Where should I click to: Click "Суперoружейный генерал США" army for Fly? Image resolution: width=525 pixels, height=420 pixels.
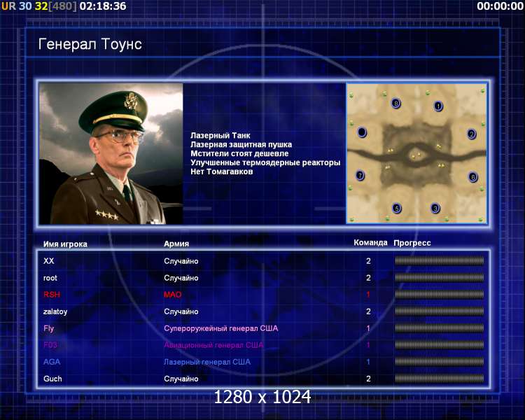[x=221, y=328]
